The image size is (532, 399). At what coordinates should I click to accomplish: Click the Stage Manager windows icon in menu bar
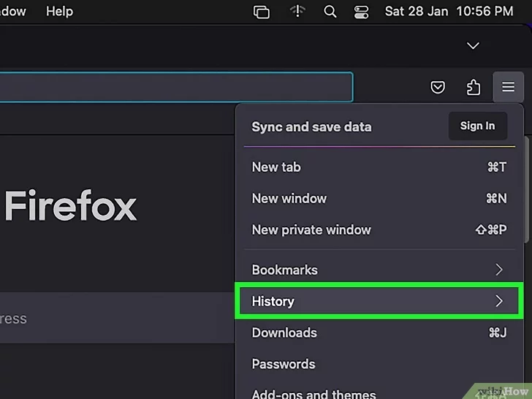[x=262, y=12]
